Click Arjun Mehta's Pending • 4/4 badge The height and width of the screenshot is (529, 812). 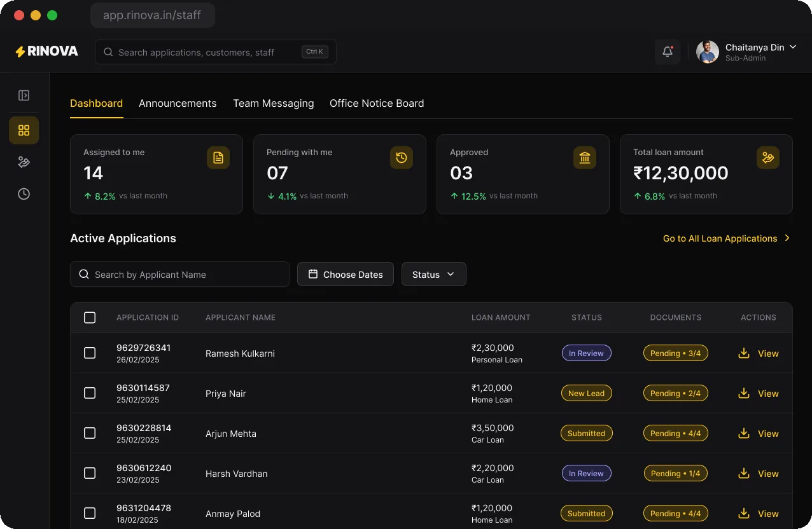tap(676, 433)
